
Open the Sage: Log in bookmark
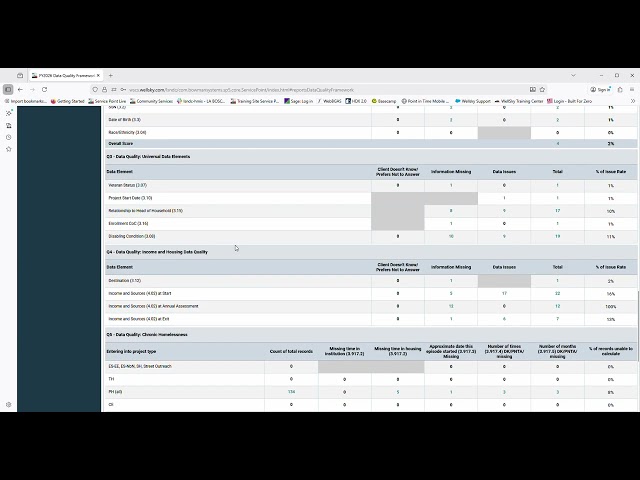[298, 101]
